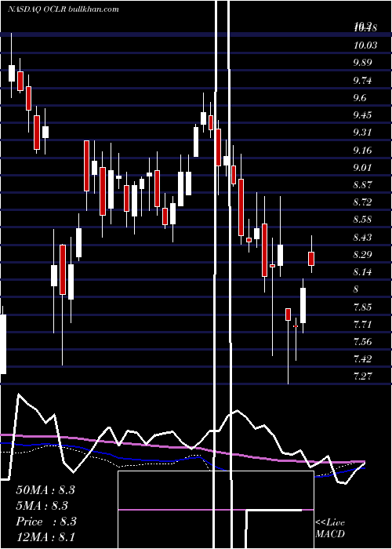Click the 8.87 price axis label
The height and width of the screenshot is (549, 392).
pos(362,185)
